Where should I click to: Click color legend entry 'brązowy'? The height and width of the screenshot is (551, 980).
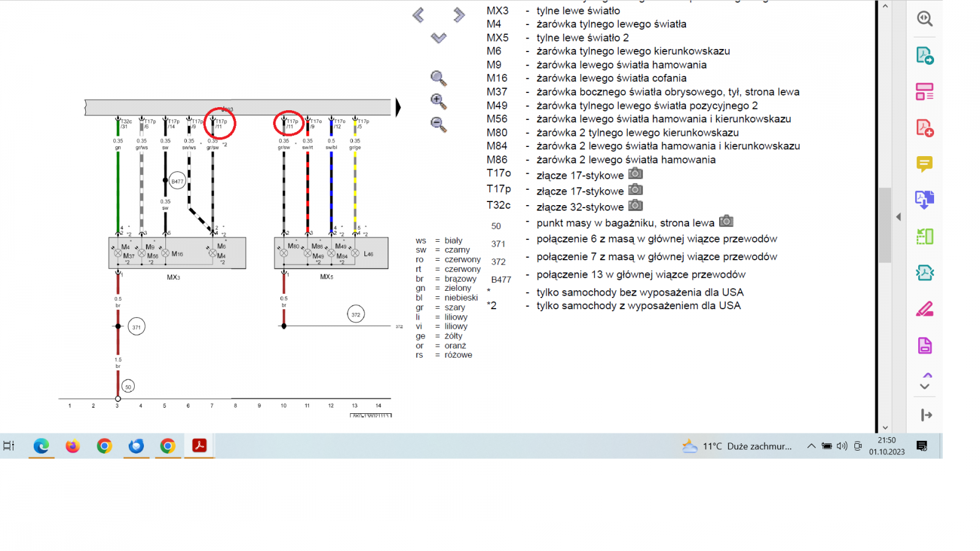coord(461,279)
